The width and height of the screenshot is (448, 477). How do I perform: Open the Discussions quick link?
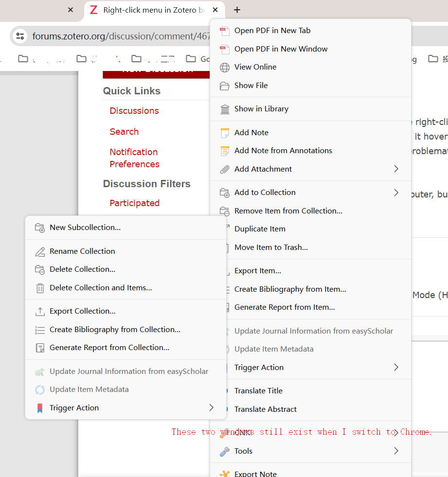pos(134,111)
